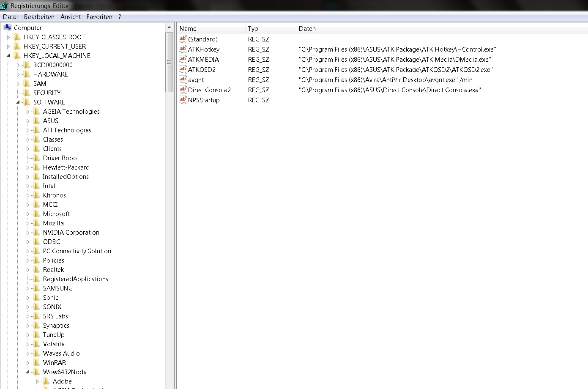The height and width of the screenshot is (389, 588).
Task: Click the HKEY_LOCAL_MACHINE folder icon
Action: 17,55
